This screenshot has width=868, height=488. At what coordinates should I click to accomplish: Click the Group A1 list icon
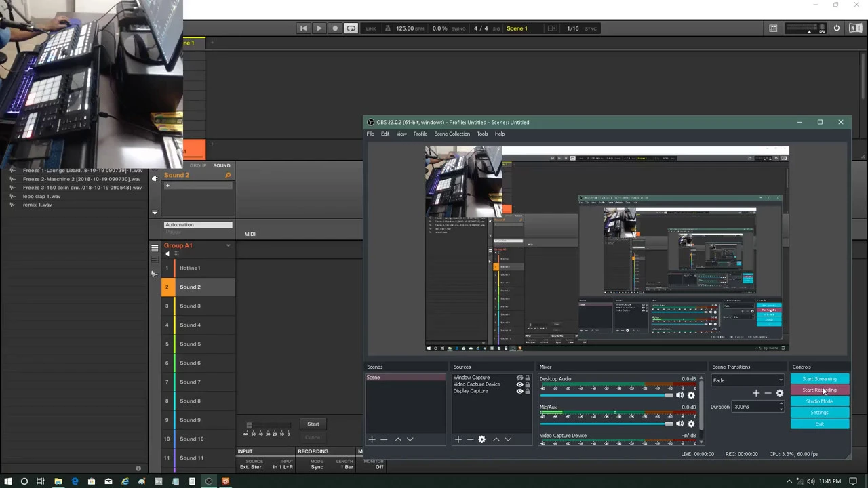pyautogui.click(x=155, y=248)
